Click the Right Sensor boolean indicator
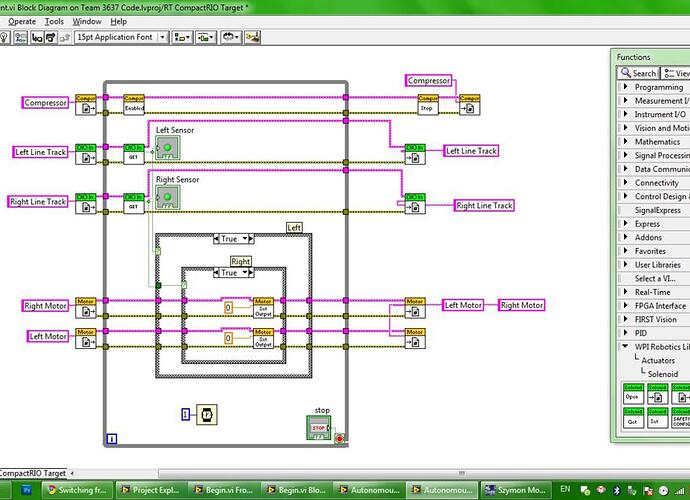Viewport: 690px width, 500px height. coord(167,197)
